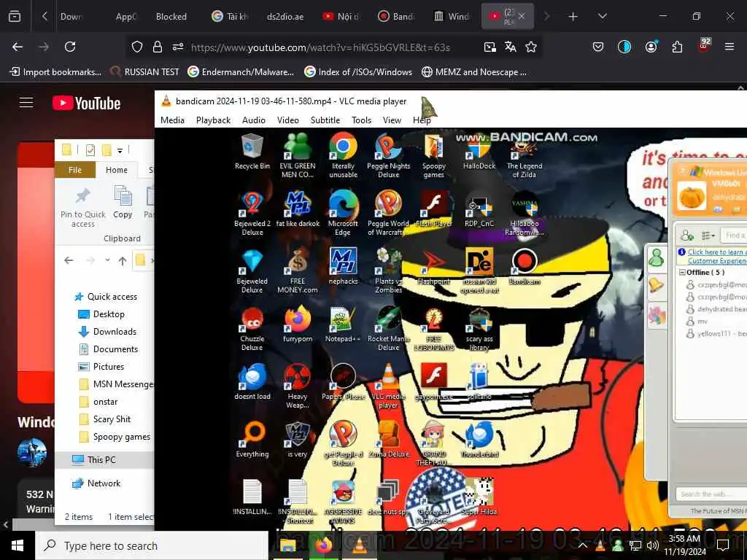Screen dimensions: 747x560
Task: Open the YouTube guide hamburger menu
Action: point(26,102)
